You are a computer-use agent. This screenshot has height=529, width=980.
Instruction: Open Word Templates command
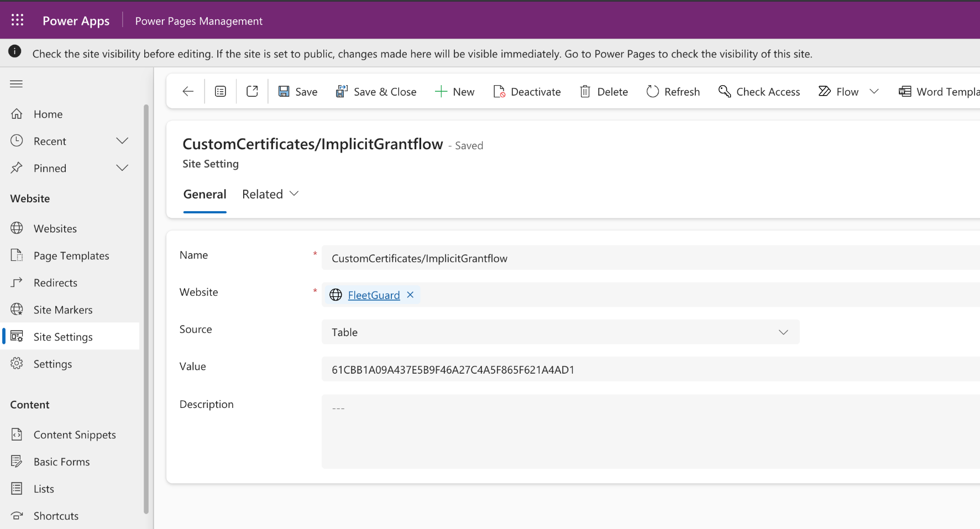tap(939, 92)
